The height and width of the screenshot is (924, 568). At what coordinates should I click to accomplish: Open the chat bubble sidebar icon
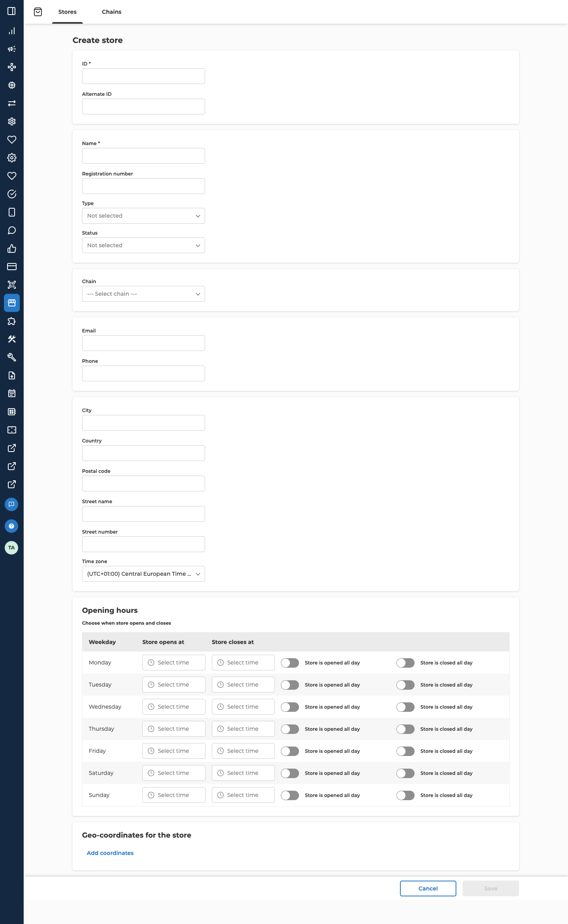pos(12,230)
